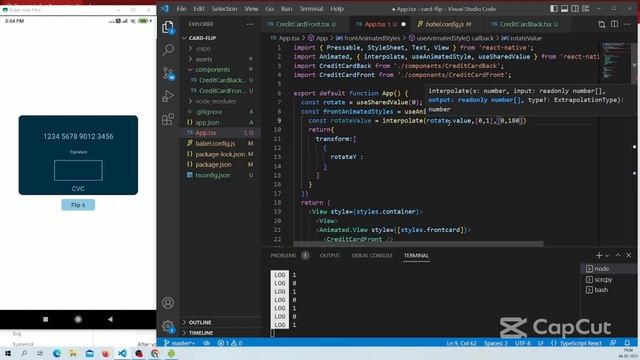Show the Output panel tab
Viewport: 640px width, 360px height.
(330, 256)
